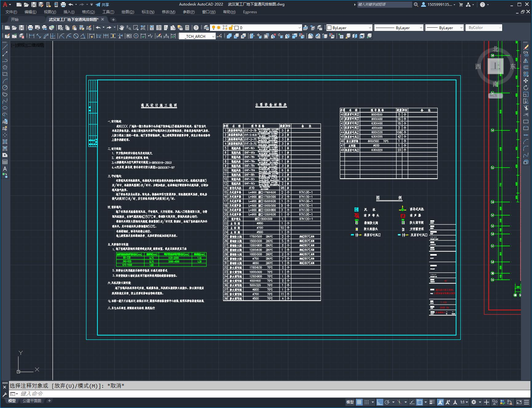Switch to the 公建平面图 layout tab
This screenshot has height=408, width=532.
pyautogui.click(x=32, y=401)
